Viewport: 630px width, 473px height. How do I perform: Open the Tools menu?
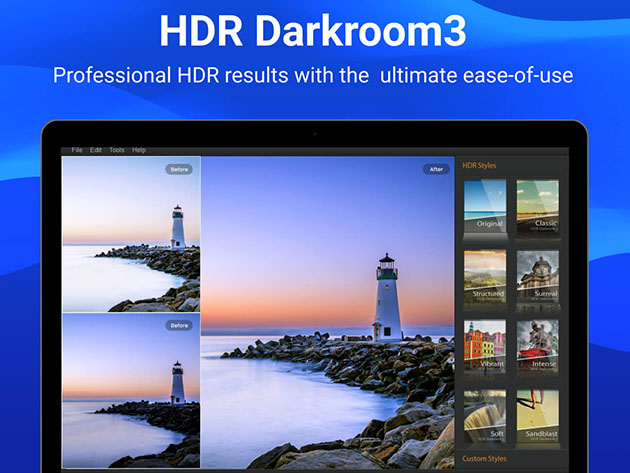coord(117,150)
